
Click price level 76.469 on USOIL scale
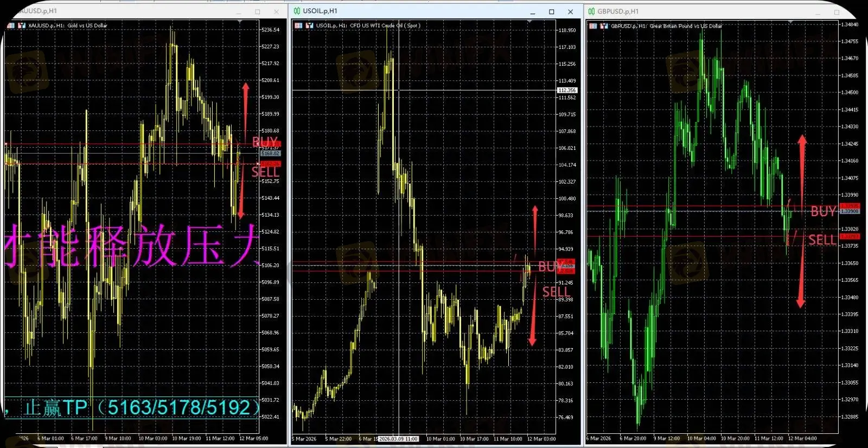pos(566,418)
